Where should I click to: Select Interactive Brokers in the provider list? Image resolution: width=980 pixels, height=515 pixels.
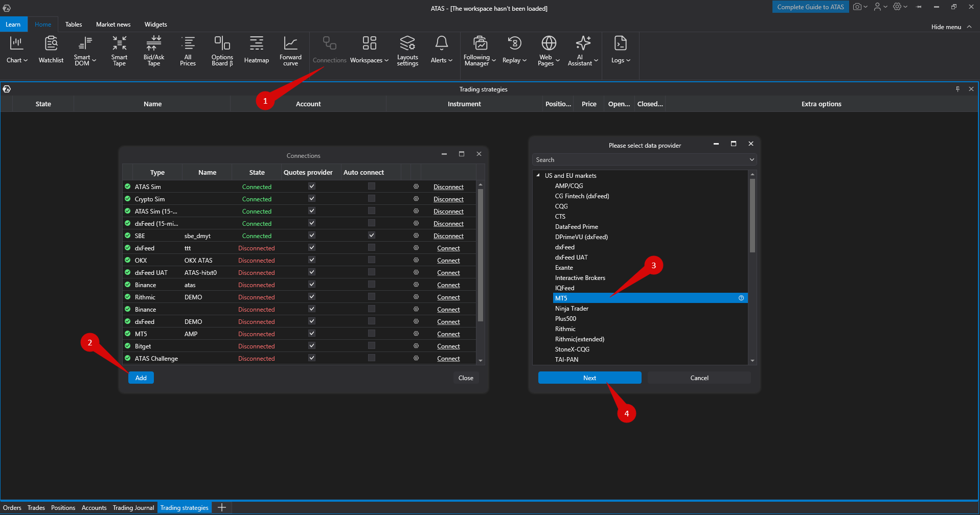(580, 278)
